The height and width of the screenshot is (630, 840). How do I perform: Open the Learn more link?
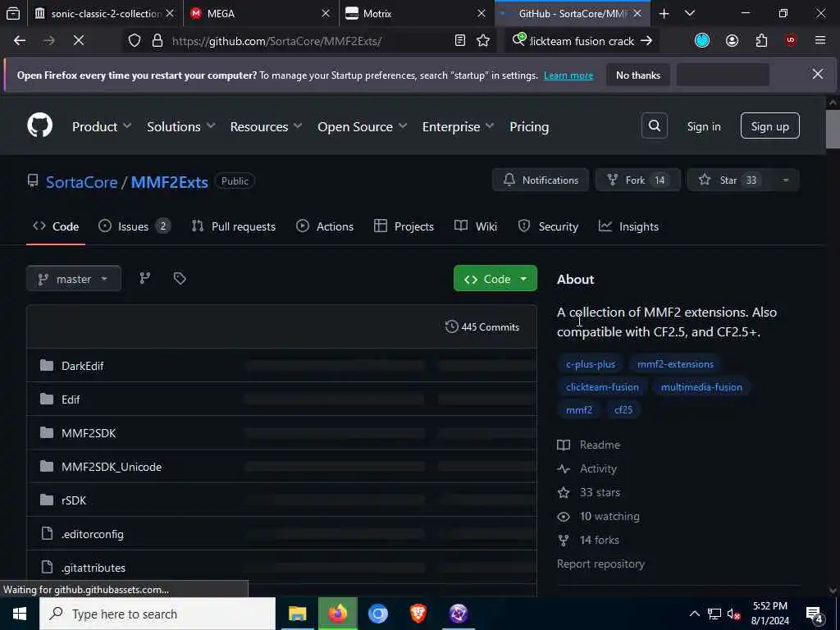[x=568, y=75]
